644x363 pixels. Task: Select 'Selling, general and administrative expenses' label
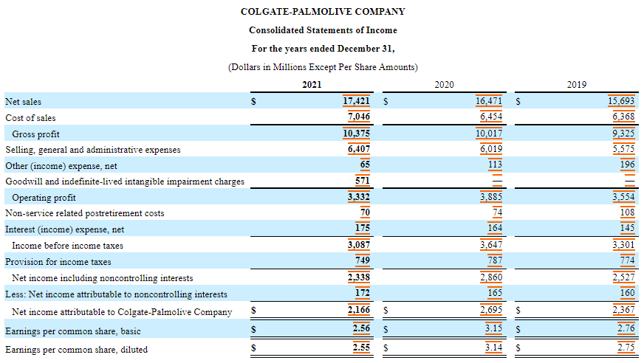point(93,150)
